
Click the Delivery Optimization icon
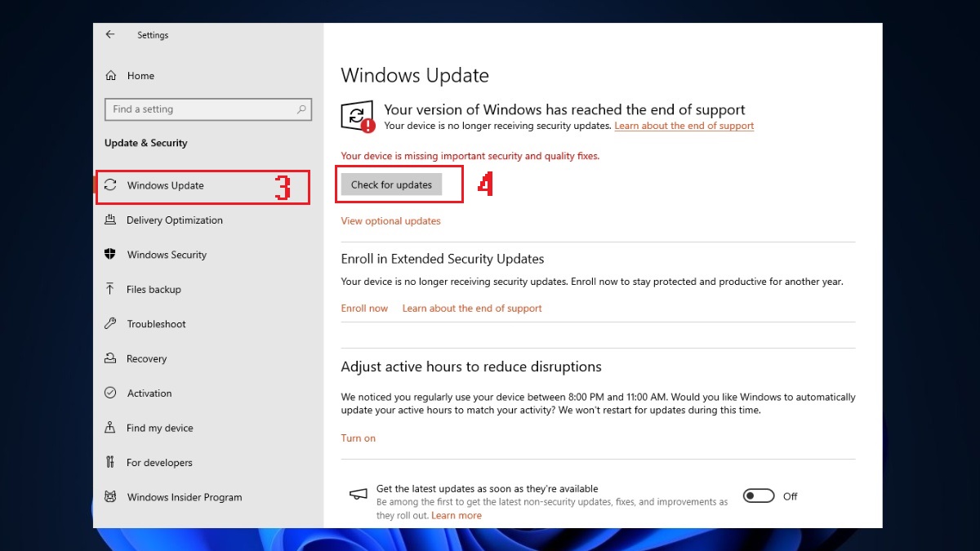(110, 220)
